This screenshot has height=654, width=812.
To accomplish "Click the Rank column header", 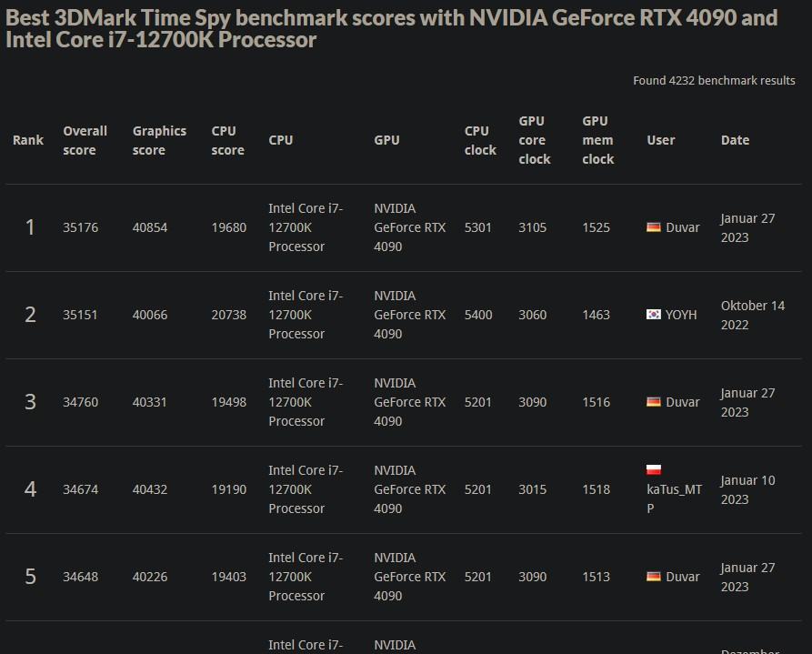I will (x=28, y=140).
